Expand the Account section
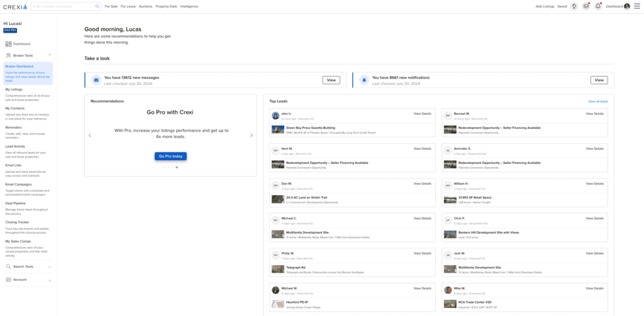Image resolution: width=644 pixels, height=316 pixels. pyautogui.click(x=50, y=280)
